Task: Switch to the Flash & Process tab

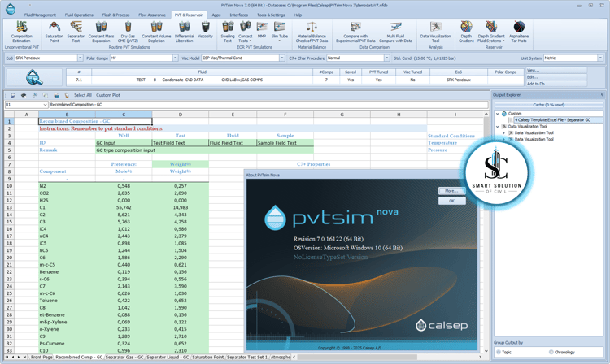Action: coord(116,15)
